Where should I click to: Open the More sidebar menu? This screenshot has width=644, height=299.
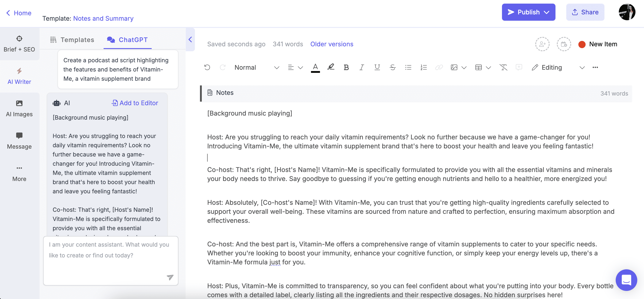19,173
